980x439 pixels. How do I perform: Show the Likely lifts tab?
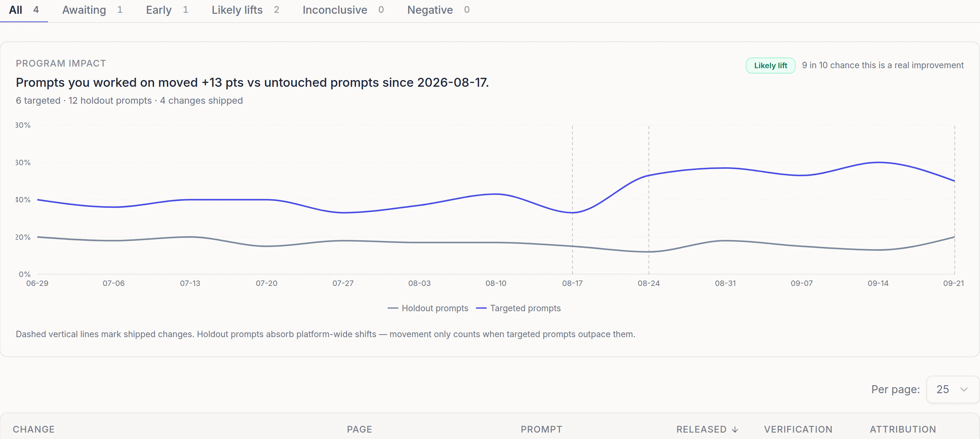click(x=245, y=10)
